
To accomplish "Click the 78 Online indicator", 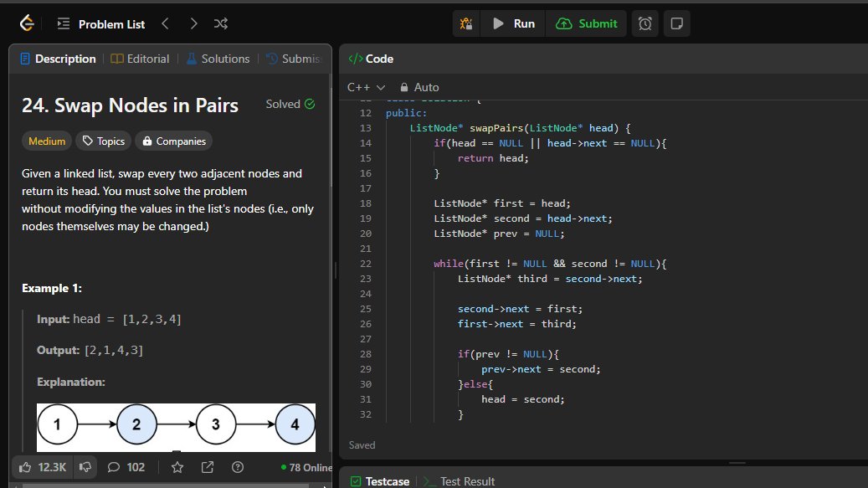I will (306, 468).
